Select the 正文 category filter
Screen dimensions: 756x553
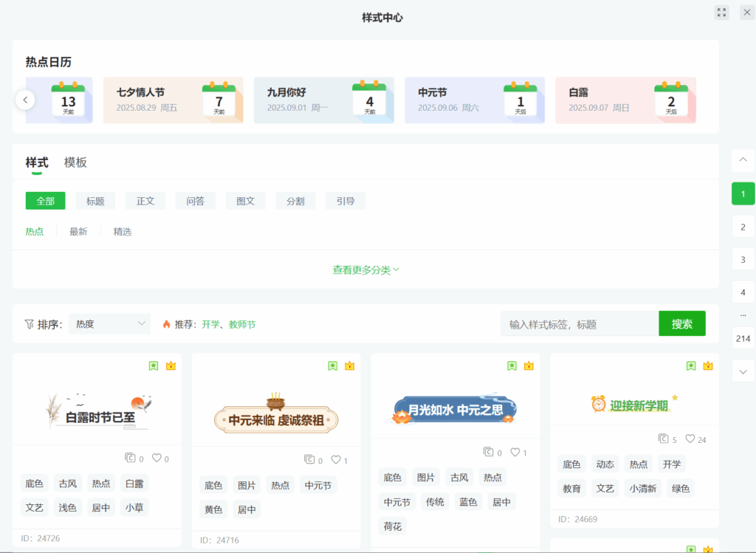click(x=145, y=201)
